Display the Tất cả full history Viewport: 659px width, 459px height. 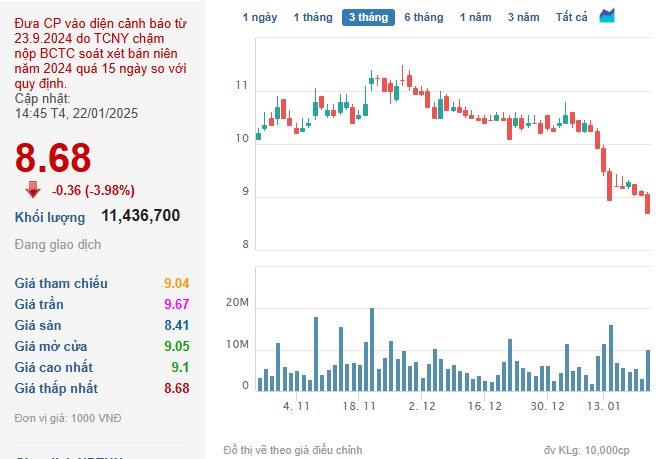click(x=571, y=17)
